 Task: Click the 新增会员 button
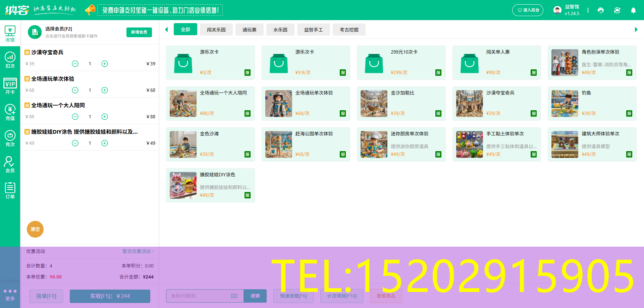(139, 32)
